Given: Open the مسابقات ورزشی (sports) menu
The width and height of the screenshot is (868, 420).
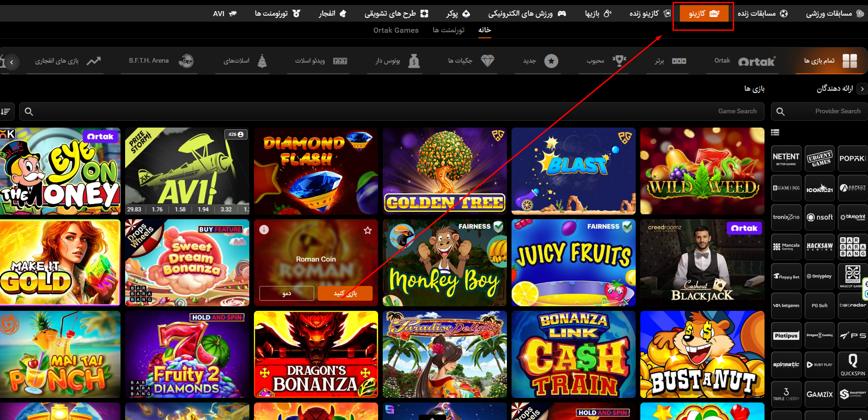Looking at the screenshot, I should [x=835, y=13].
